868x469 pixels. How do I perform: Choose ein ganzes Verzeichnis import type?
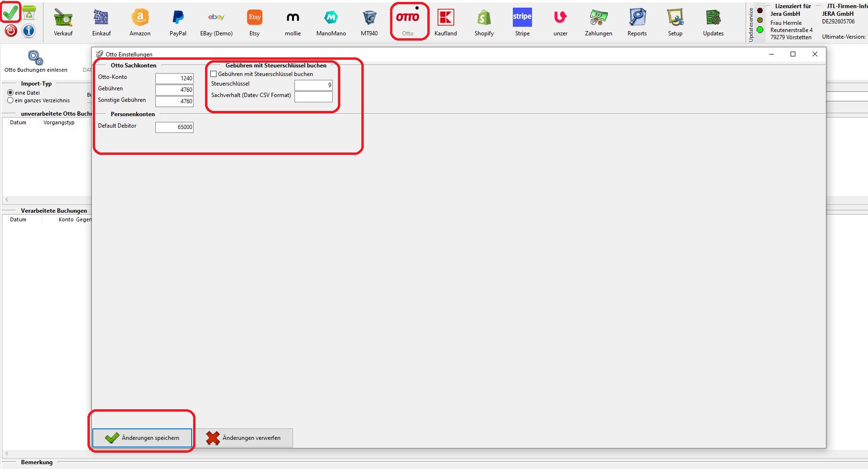click(x=11, y=100)
